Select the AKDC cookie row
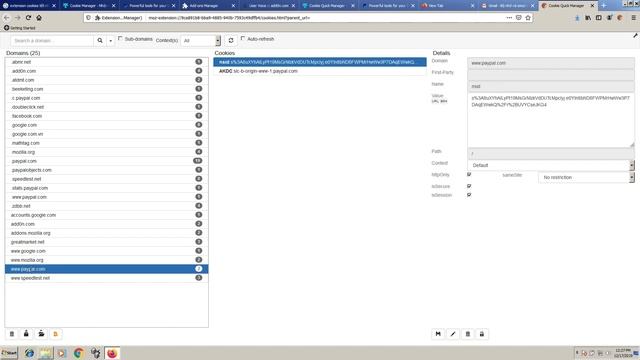This screenshot has width=640, height=360. coord(320,71)
